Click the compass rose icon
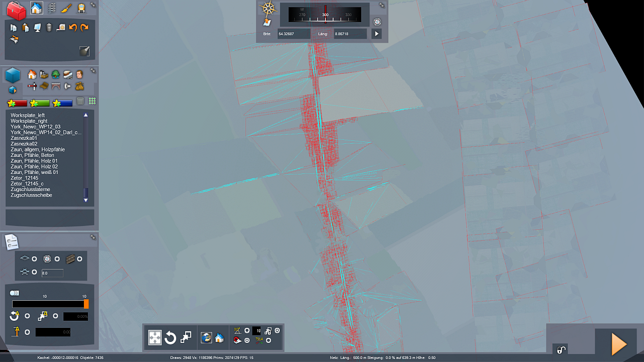This screenshot has height=362, width=644. [269, 8]
